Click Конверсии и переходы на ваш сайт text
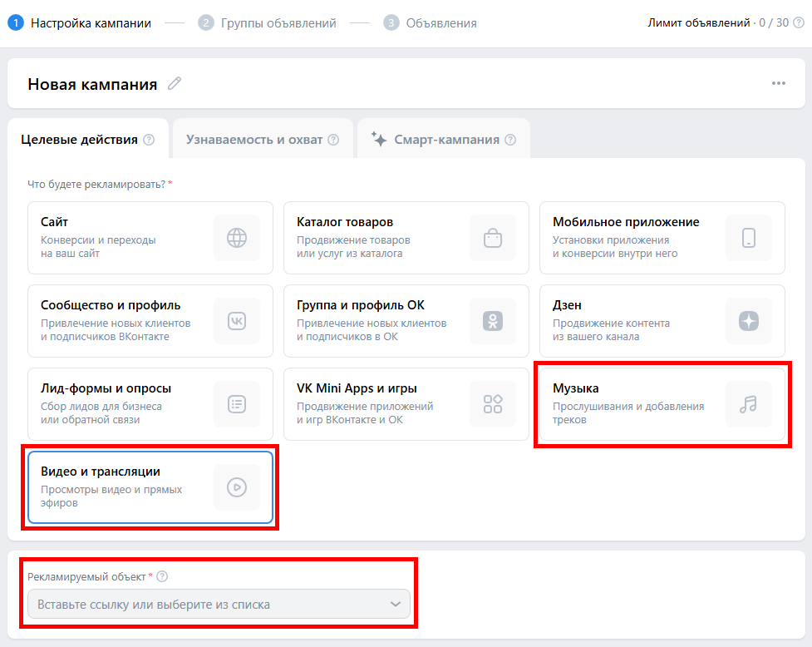The image size is (812, 647). [x=98, y=246]
